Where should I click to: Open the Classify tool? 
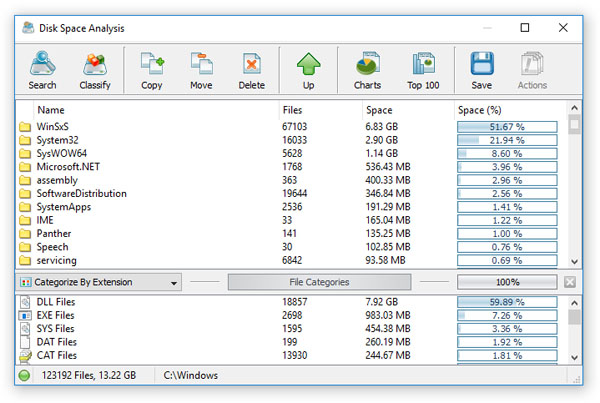[x=95, y=70]
